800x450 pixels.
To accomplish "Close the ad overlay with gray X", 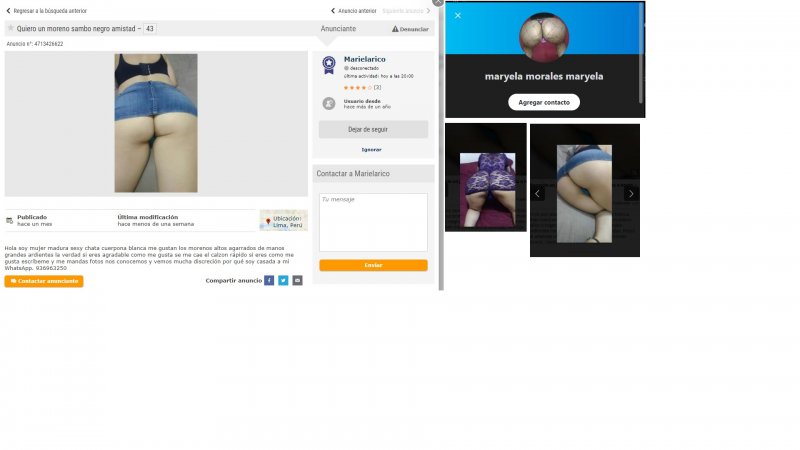I will coord(438,3).
